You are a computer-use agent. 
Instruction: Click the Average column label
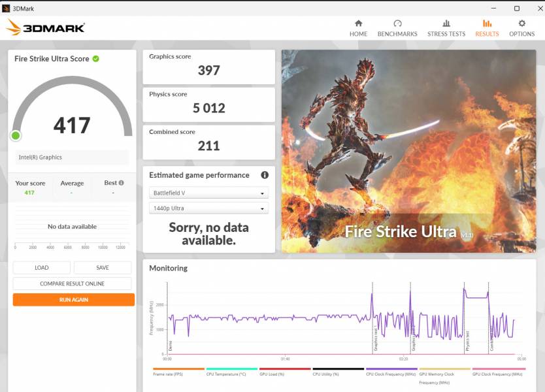[72, 183]
